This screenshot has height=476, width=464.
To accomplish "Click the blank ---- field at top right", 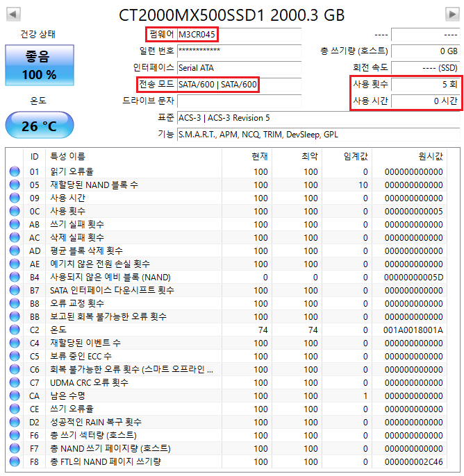I will (x=425, y=34).
